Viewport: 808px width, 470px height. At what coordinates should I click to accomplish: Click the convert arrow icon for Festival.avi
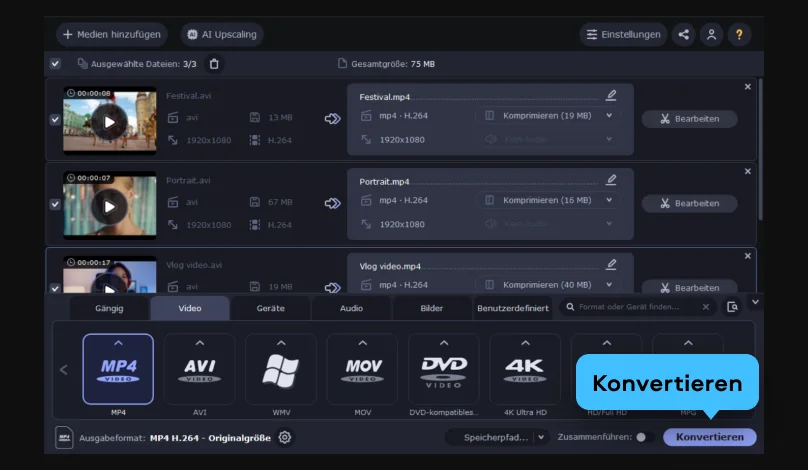[332, 119]
